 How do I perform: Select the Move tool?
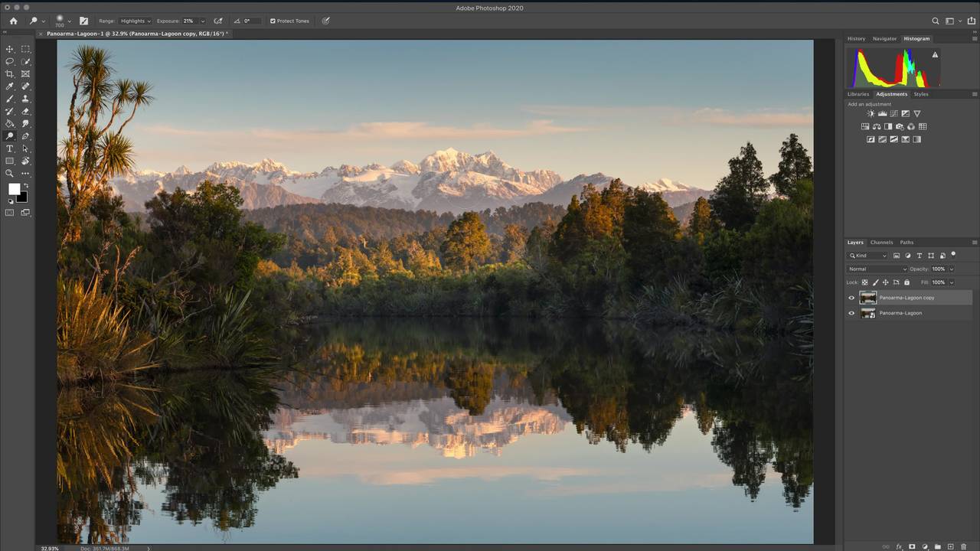10,49
